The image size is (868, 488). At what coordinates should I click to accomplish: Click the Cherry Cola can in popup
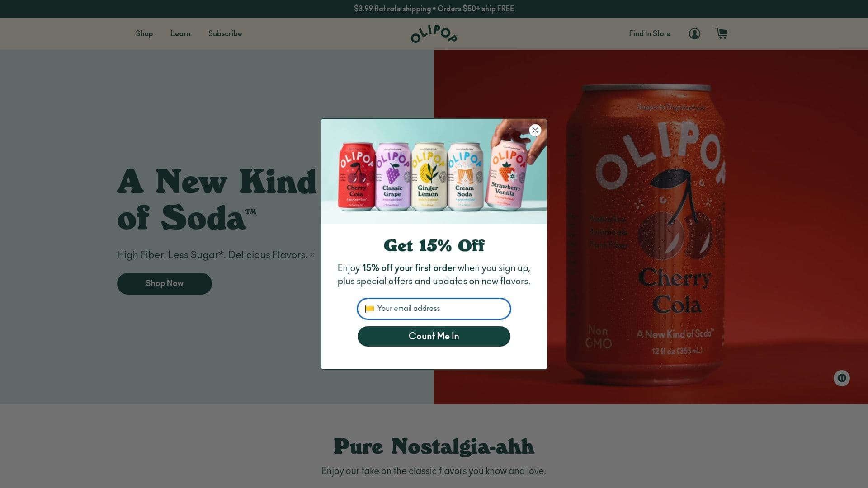357,177
